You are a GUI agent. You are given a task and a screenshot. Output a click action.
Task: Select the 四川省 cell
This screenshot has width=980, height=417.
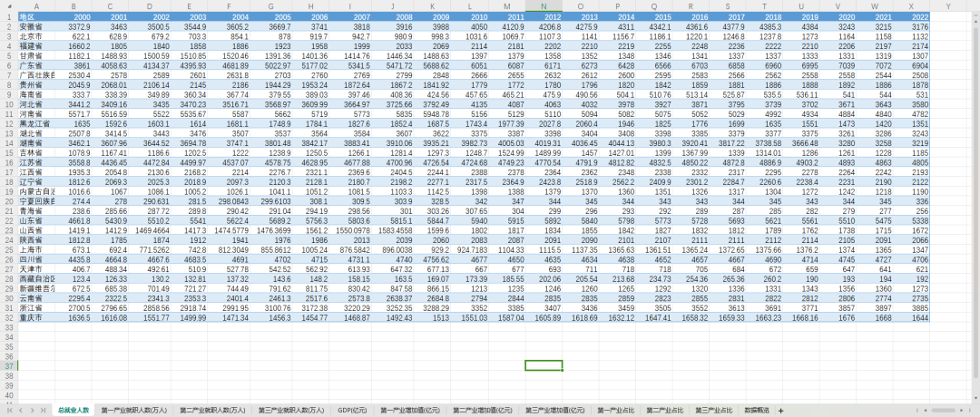pyautogui.click(x=35, y=259)
